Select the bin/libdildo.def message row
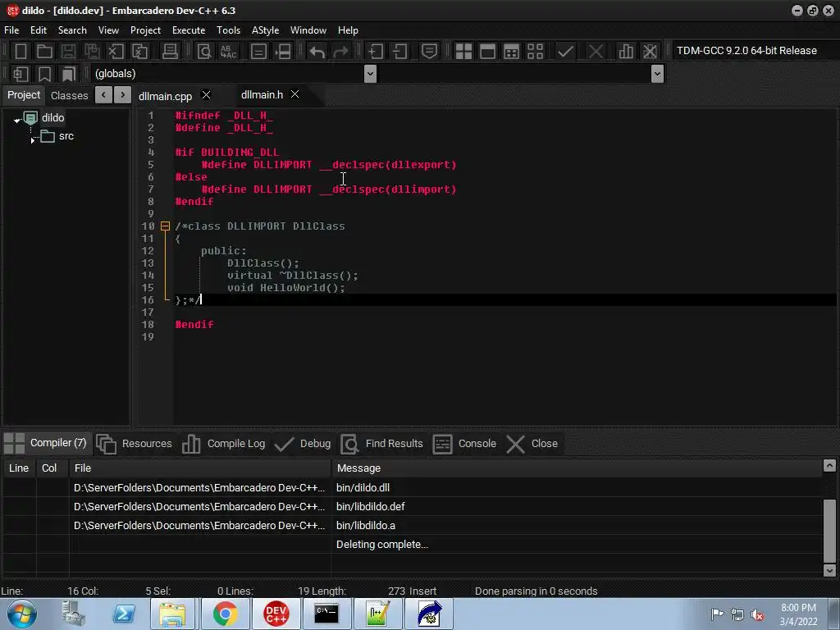The image size is (840, 630). click(x=413, y=507)
